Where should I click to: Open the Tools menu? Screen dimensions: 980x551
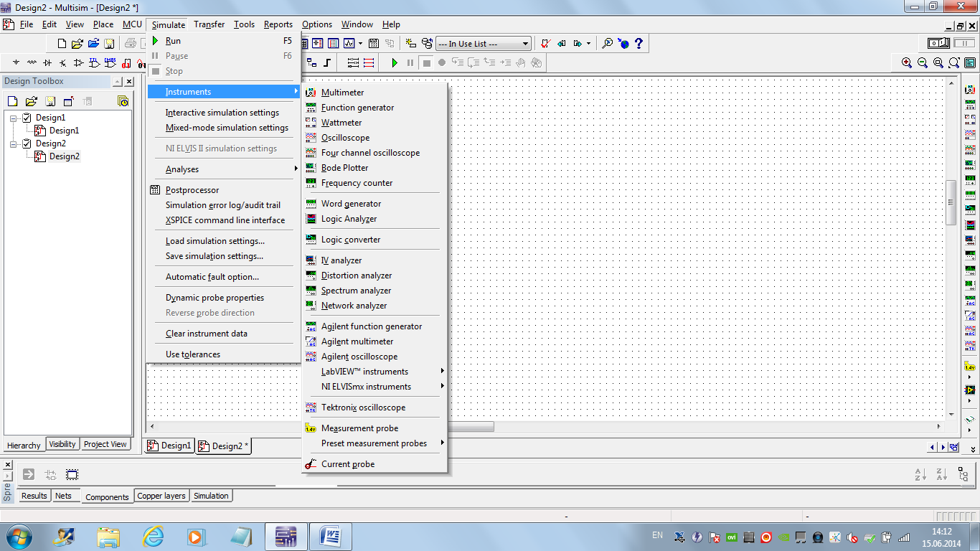tap(244, 24)
